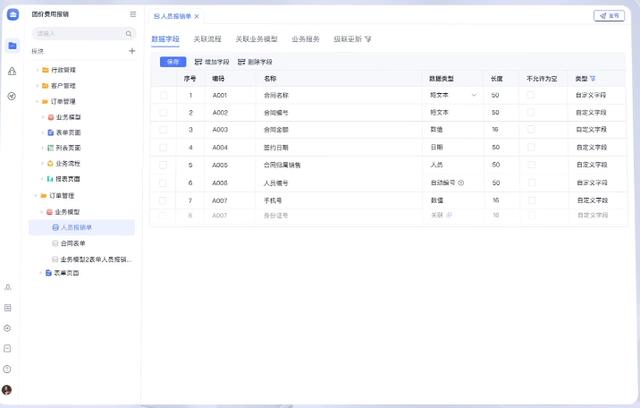This screenshot has width=640, height=408.
Task: Click the 删除字段 delete-field icon
Action: [241, 62]
